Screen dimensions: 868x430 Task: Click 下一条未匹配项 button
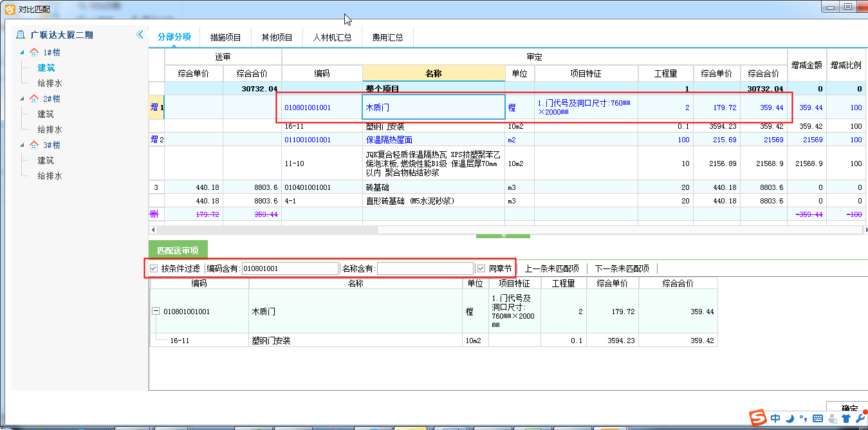point(621,268)
